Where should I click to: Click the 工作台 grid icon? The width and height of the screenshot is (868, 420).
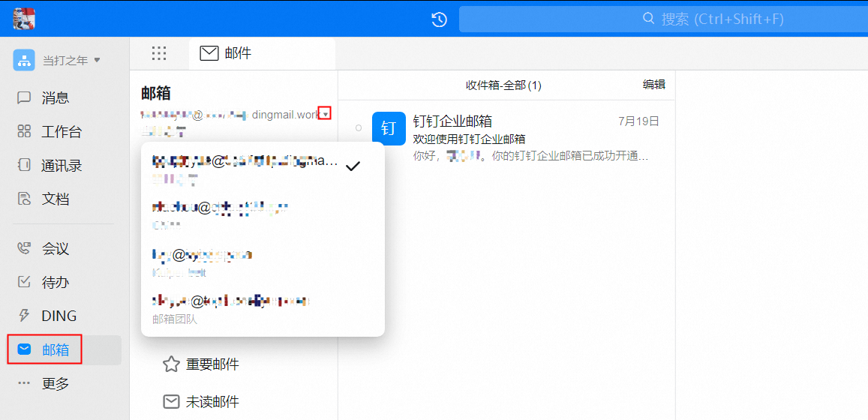(24, 132)
